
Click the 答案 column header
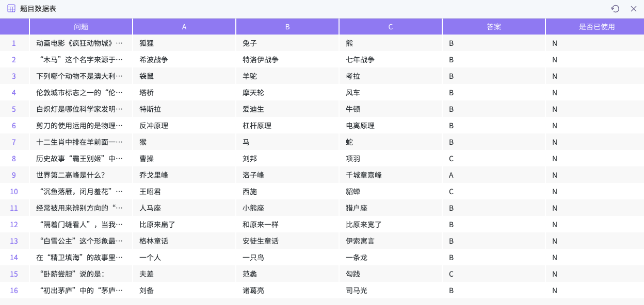tap(494, 27)
